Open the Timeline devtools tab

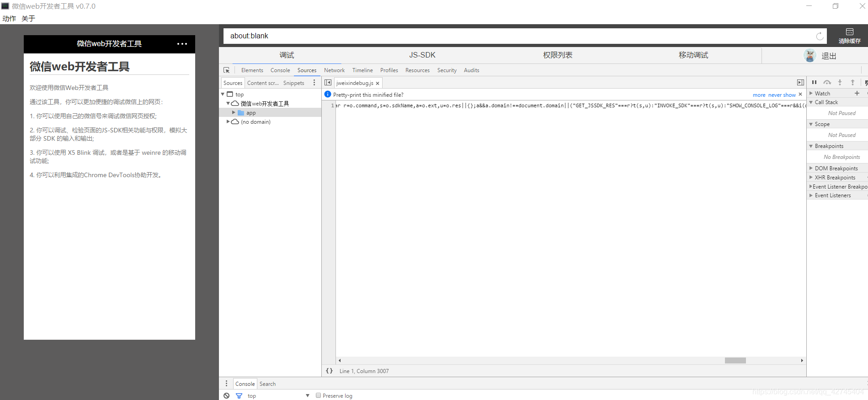(362, 70)
